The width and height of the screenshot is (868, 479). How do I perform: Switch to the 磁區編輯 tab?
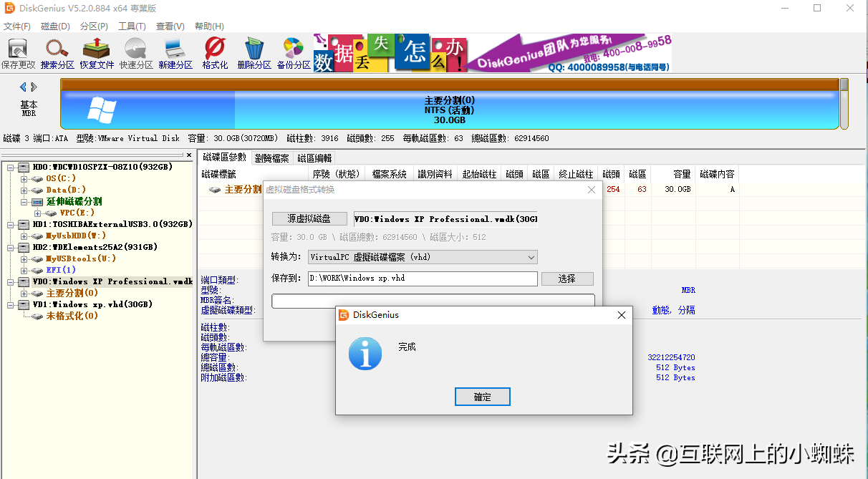click(314, 158)
